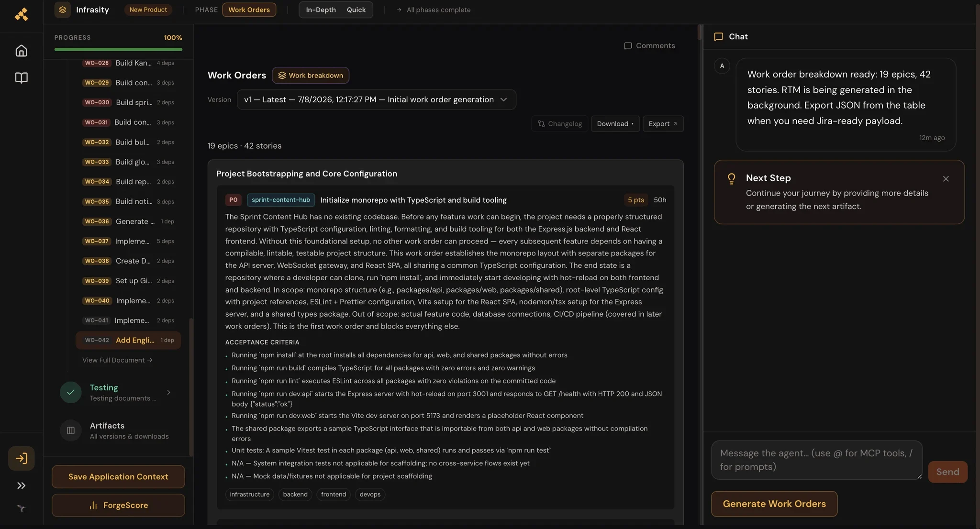Click the Artifacts columns icon
The height and width of the screenshot is (529, 980).
[71, 430]
